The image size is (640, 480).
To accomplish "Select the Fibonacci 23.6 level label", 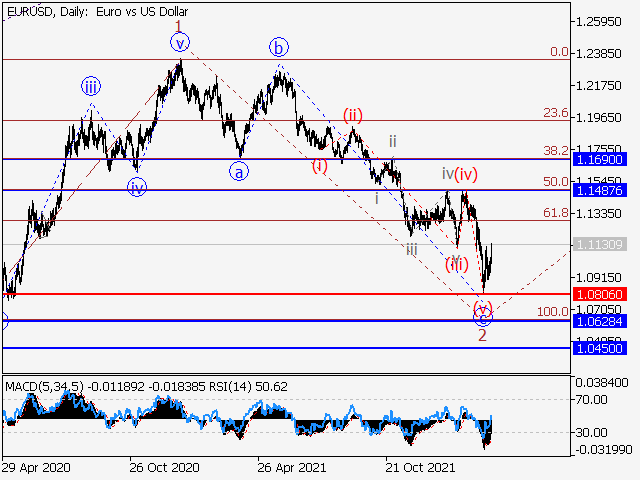I will (x=556, y=113).
